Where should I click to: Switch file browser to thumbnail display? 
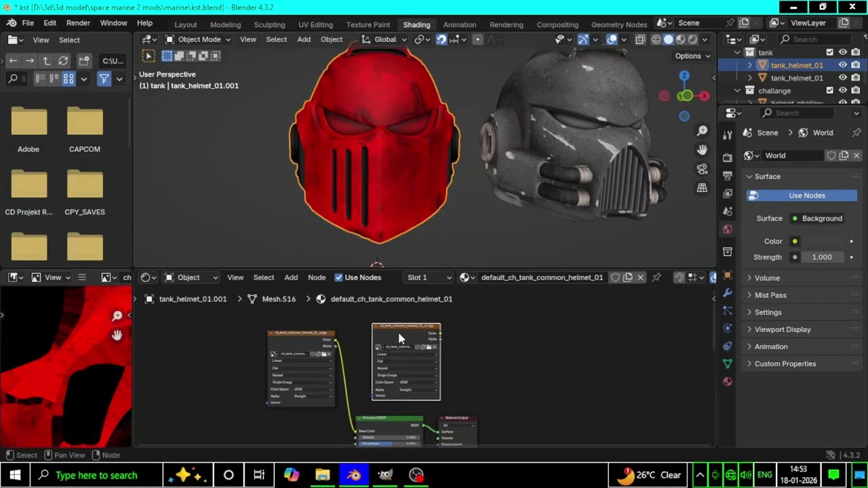68,79
